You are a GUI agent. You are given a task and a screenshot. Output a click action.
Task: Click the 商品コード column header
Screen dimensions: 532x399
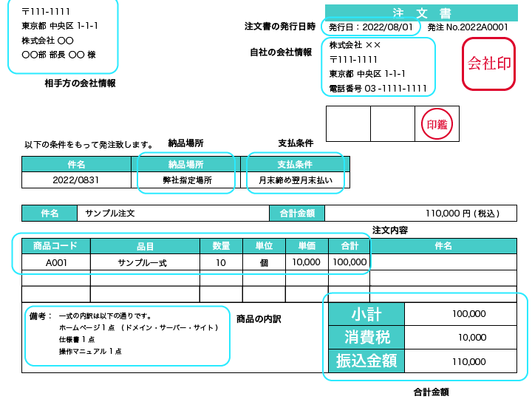55,246
